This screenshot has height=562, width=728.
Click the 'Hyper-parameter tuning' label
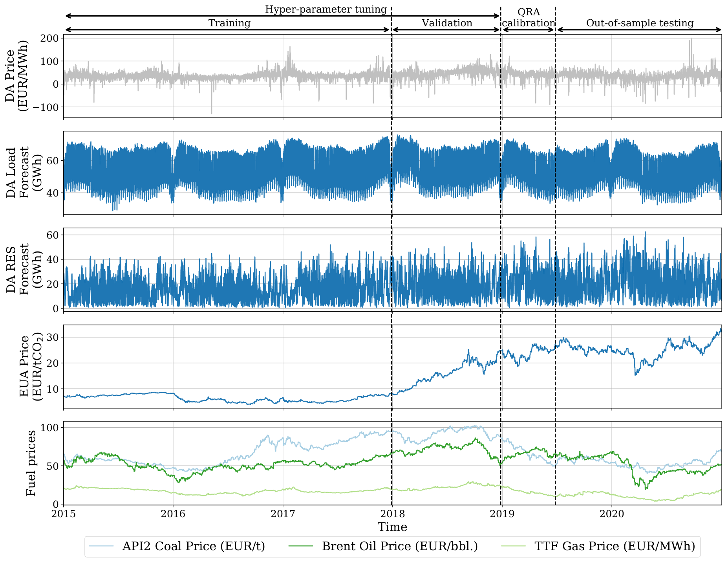(x=326, y=9)
